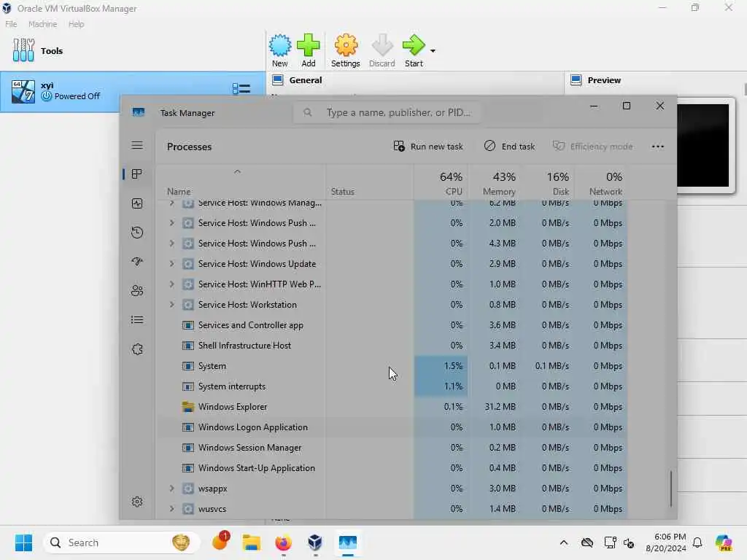Expand the wusvcs process group
747x560 pixels.
point(171,508)
